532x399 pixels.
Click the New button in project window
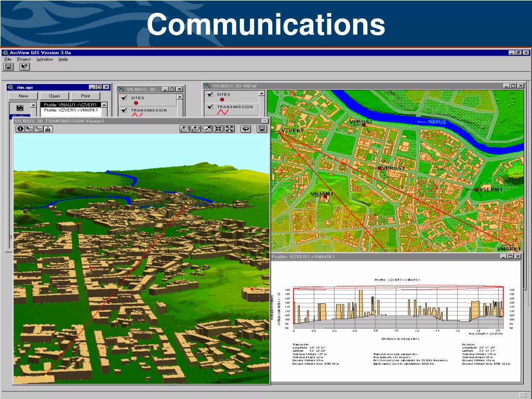point(23,96)
